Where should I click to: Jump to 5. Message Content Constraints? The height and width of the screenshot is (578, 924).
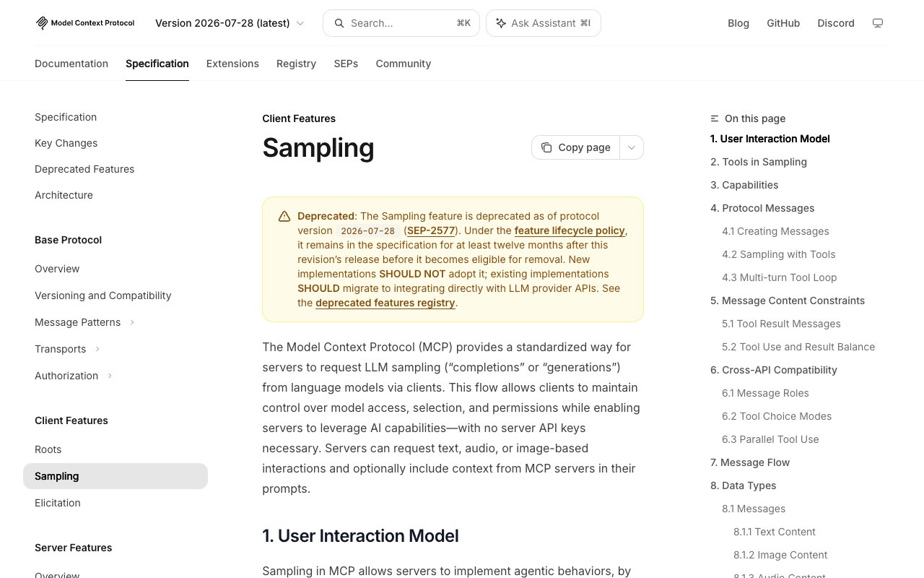(x=788, y=301)
